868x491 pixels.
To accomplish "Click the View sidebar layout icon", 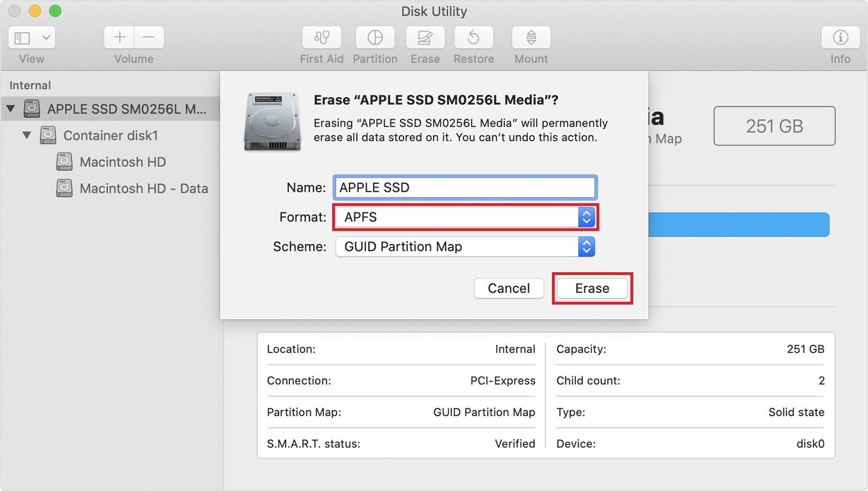I will point(22,38).
